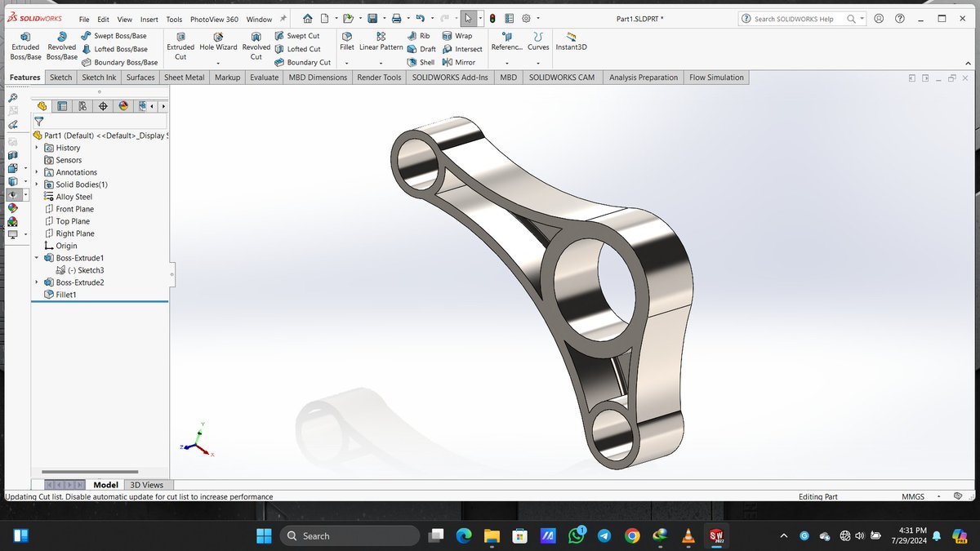
Task: Open the units MMGS status entry
Action: tap(913, 496)
